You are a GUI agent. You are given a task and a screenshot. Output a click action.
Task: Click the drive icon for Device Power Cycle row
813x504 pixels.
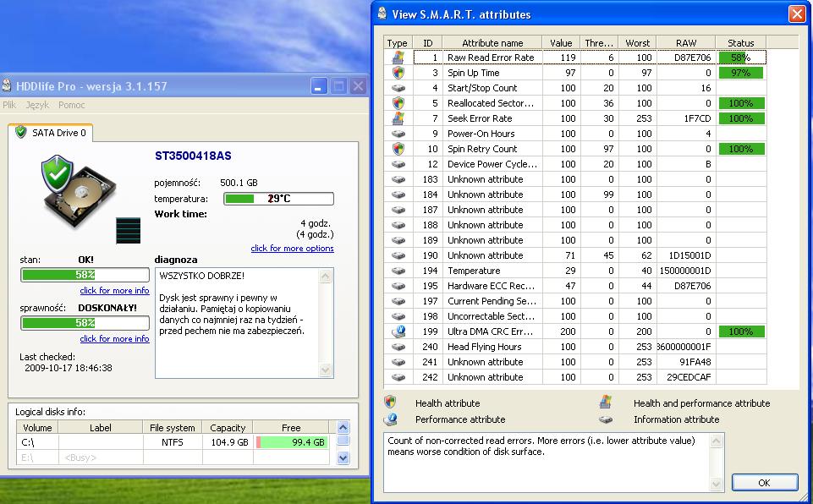398,164
